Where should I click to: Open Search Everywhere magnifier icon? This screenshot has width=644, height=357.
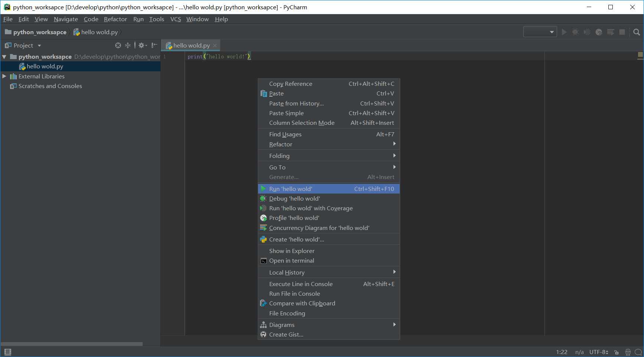(637, 32)
